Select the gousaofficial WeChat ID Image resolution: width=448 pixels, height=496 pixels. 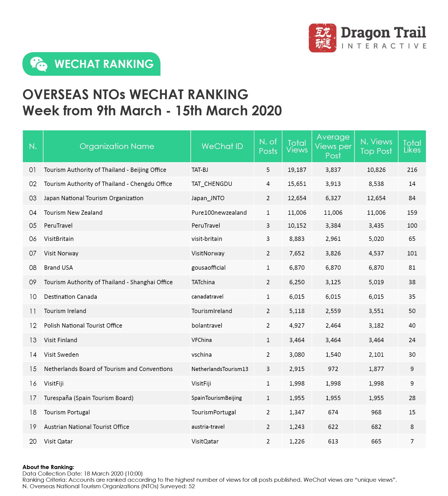(208, 268)
